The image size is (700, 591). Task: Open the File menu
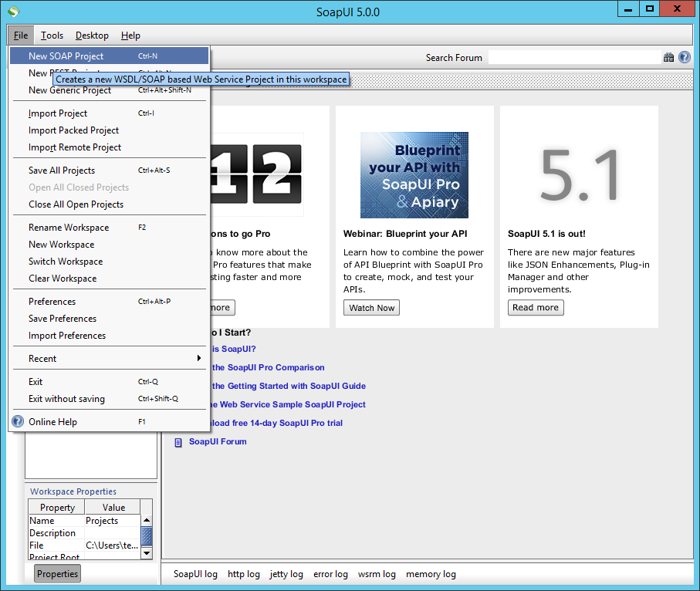(21, 35)
